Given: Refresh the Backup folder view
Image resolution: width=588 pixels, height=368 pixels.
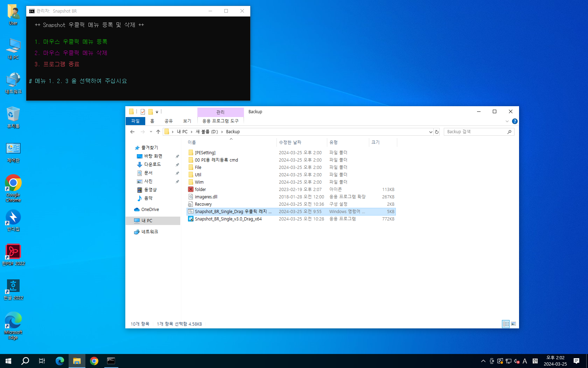Looking at the screenshot, I should point(437,132).
